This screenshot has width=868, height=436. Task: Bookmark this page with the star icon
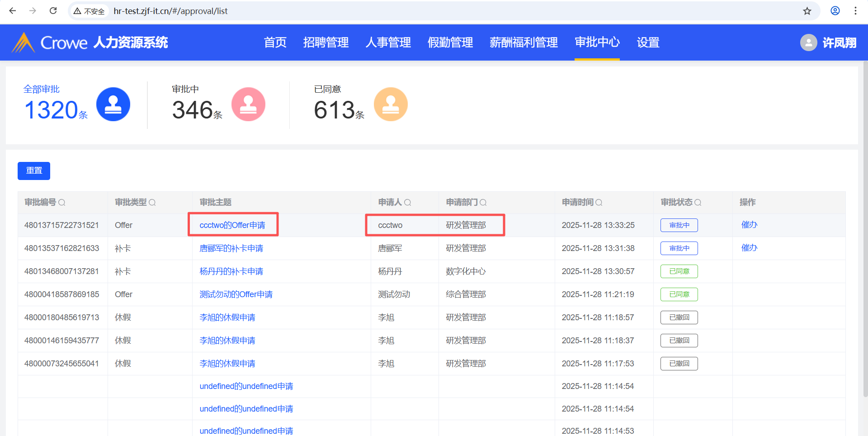pyautogui.click(x=807, y=11)
